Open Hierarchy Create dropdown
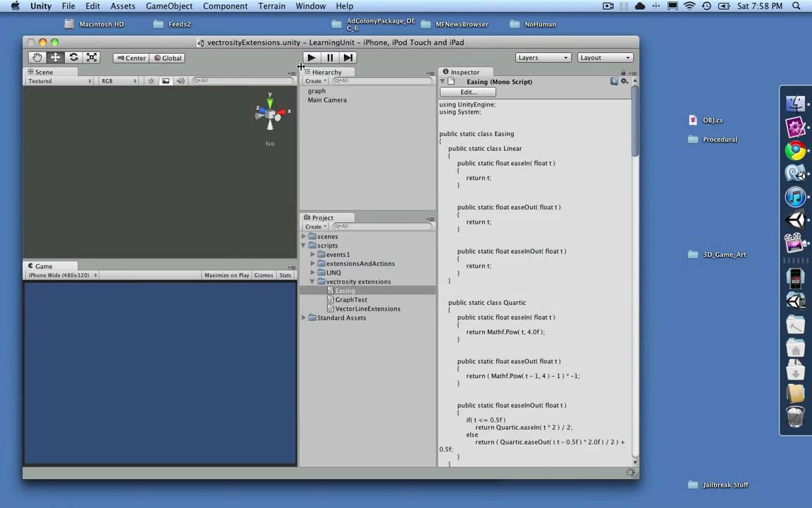 click(x=315, y=81)
